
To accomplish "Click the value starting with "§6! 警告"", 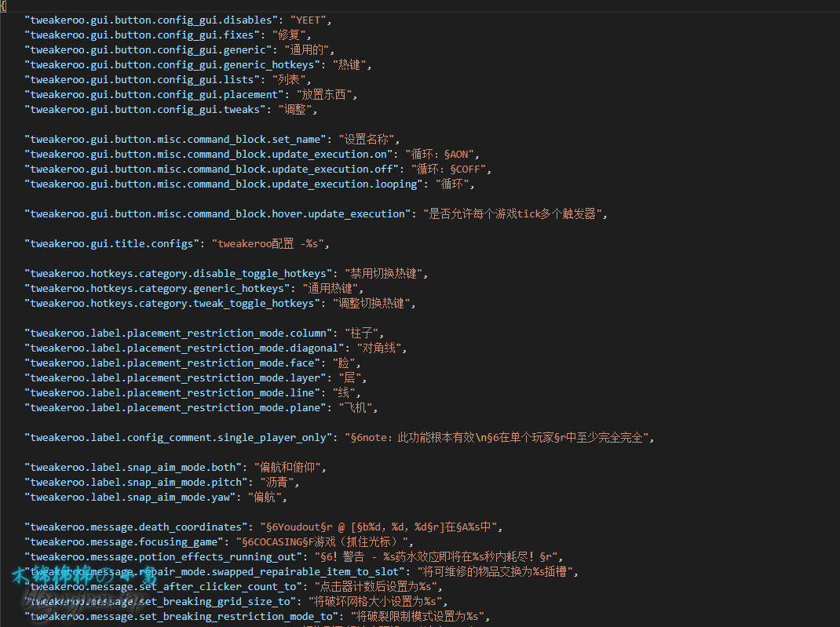I will 436,557.
